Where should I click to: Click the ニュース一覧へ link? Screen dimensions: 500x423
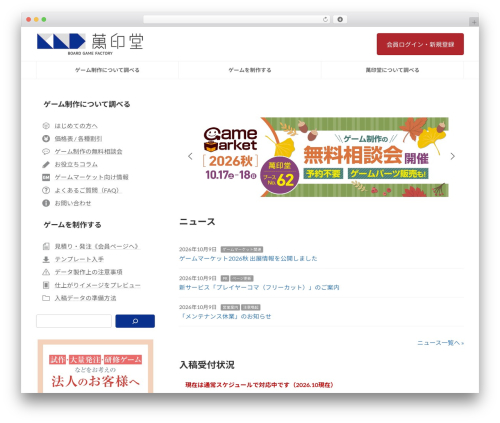click(440, 343)
